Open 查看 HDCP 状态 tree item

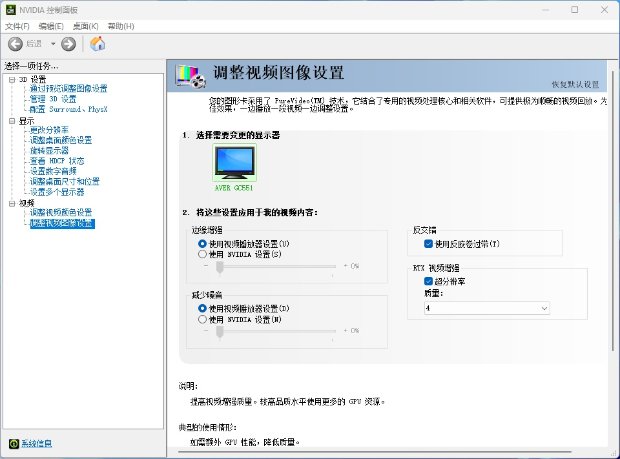coord(57,161)
